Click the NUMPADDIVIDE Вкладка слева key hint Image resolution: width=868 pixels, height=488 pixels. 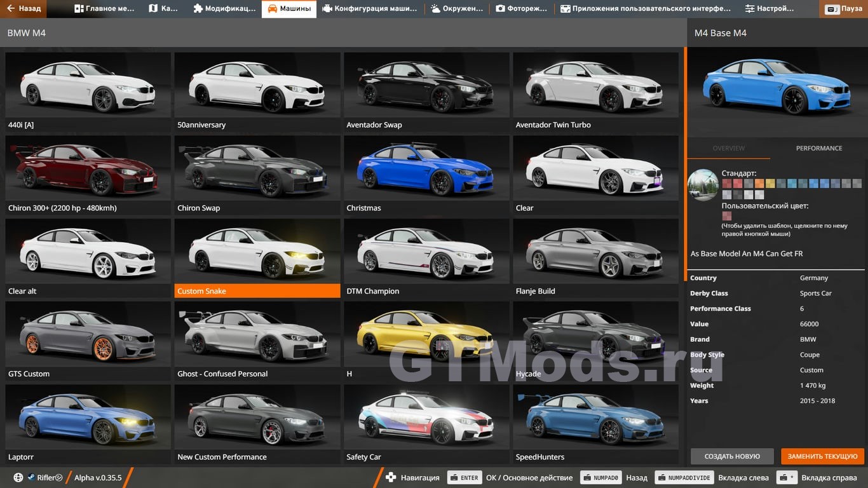pos(684,478)
